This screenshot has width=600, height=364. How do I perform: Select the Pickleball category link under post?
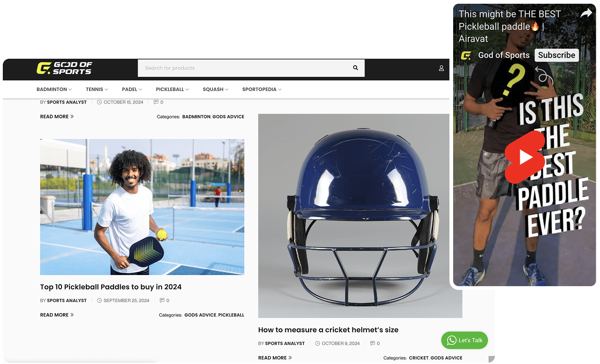pyautogui.click(x=231, y=315)
